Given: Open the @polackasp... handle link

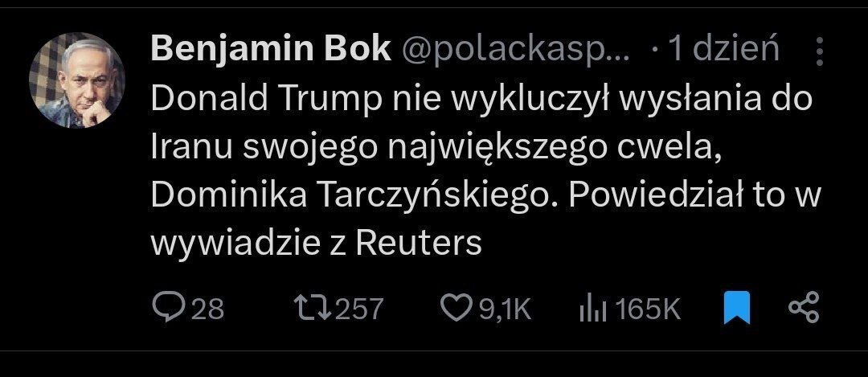Looking at the screenshot, I should tap(514, 51).
